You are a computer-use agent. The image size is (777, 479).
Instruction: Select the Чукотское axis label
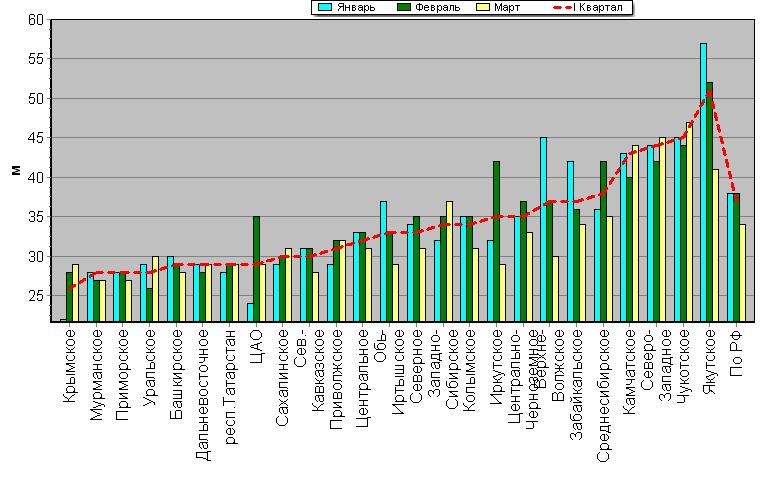(x=683, y=367)
